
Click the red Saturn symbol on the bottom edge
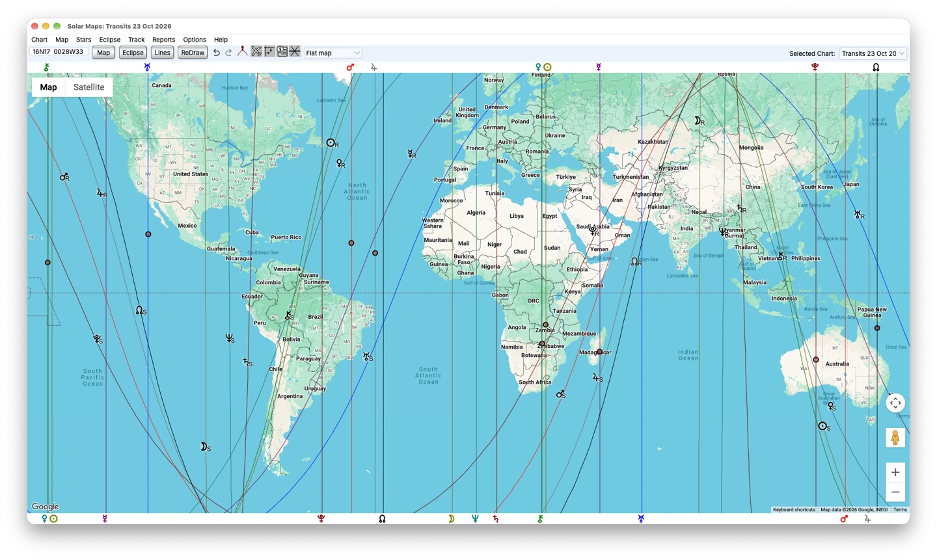click(x=496, y=518)
